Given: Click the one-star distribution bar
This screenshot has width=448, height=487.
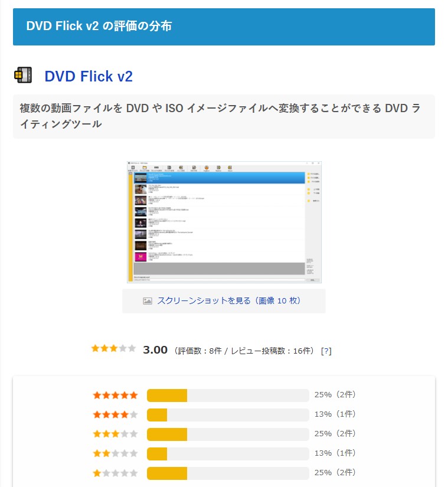Looking at the screenshot, I should 228,473.
